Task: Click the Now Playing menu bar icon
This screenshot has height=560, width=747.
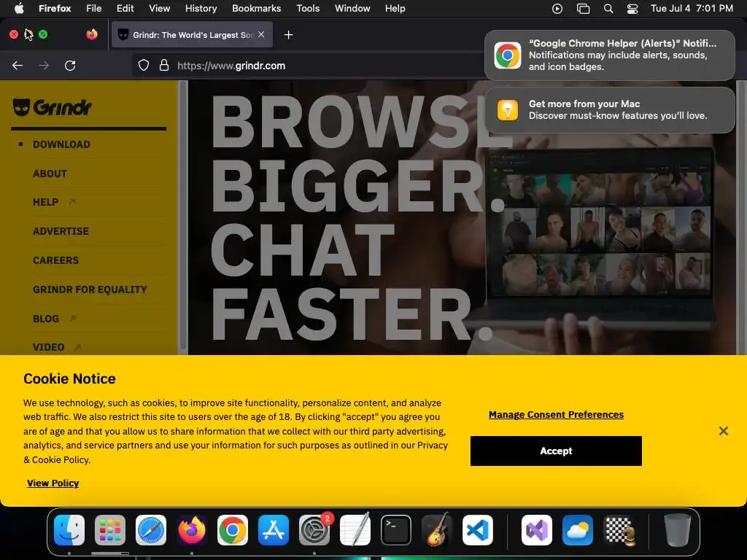Action: 557,9
